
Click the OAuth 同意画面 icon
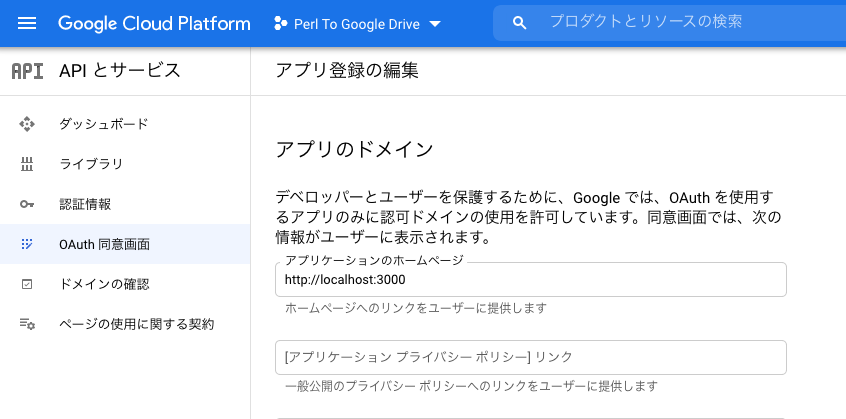click(x=26, y=244)
